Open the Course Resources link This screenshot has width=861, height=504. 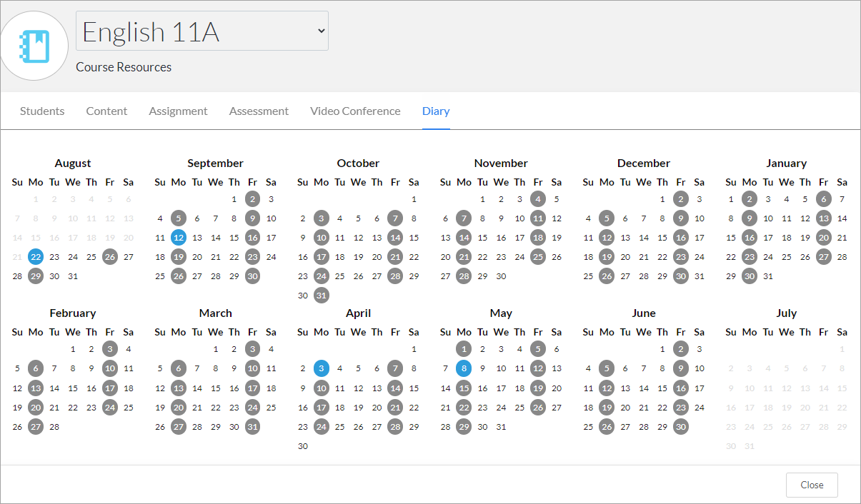coord(124,67)
